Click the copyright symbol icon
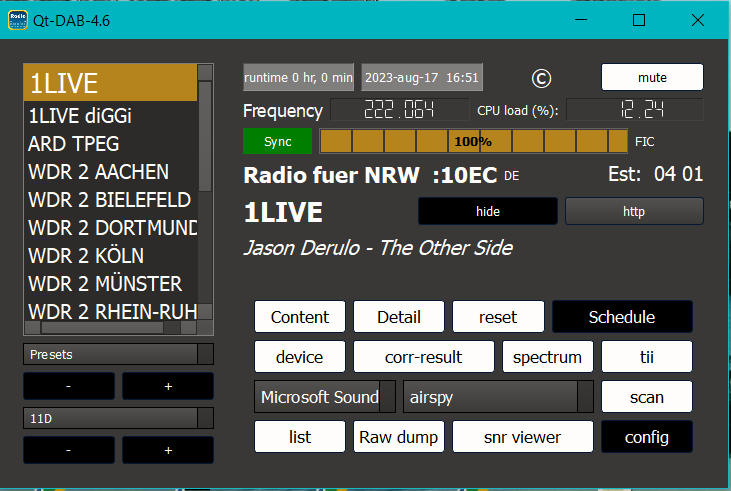The image size is (731, 491). [541, 78]
